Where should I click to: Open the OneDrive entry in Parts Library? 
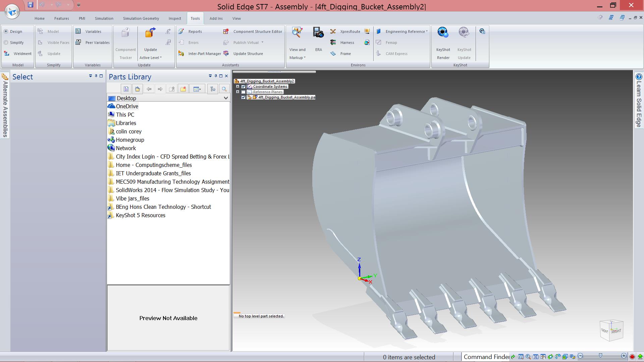point(123,106)
